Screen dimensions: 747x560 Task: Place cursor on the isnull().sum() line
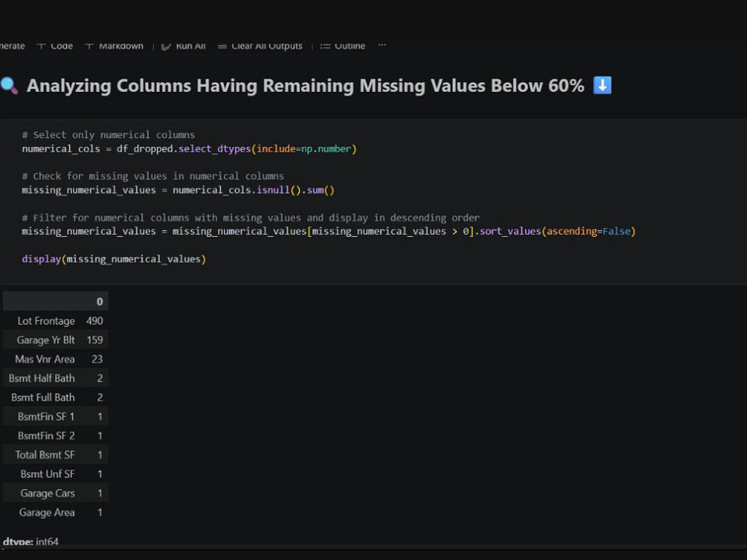pos(179,190)
